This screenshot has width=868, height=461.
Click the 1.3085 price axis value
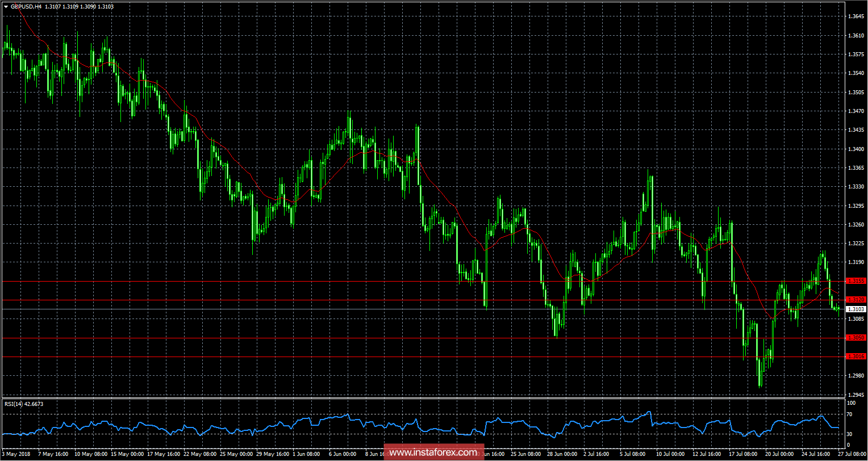click(x=856, y=319)
